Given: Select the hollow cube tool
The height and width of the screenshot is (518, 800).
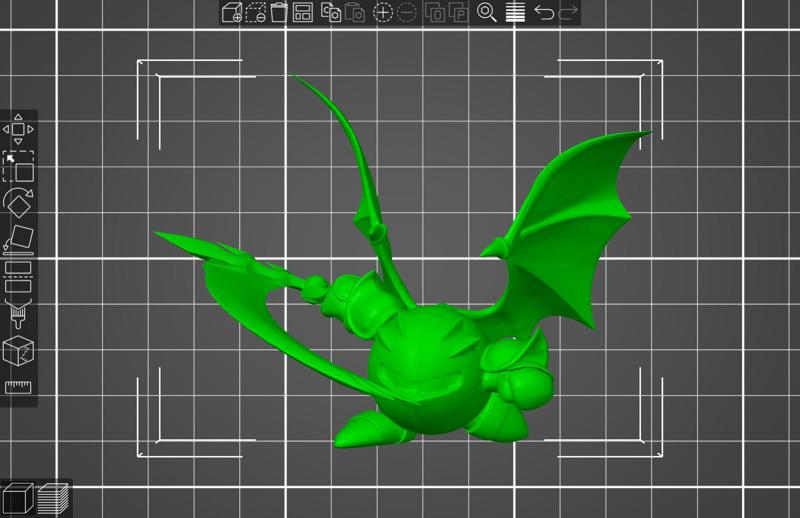Looking at the screenshot, I should tap(18, 351).
